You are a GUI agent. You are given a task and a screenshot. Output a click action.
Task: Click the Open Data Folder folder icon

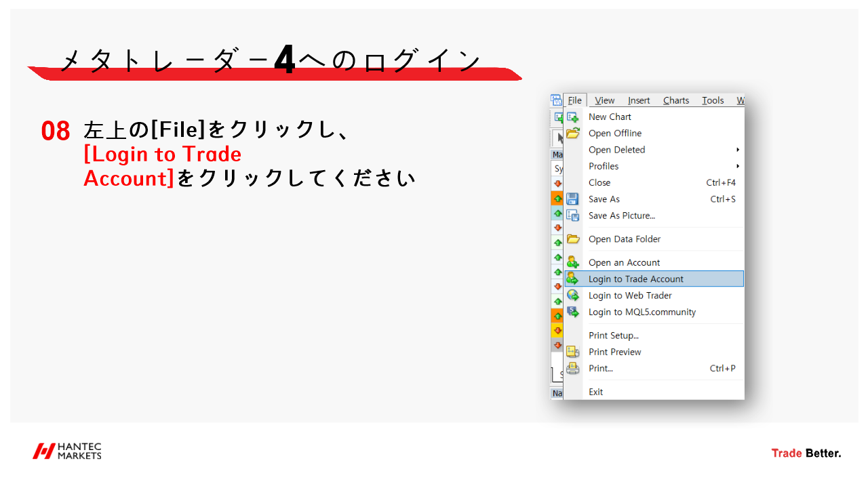pyautogui.click(x=574, y=239)
